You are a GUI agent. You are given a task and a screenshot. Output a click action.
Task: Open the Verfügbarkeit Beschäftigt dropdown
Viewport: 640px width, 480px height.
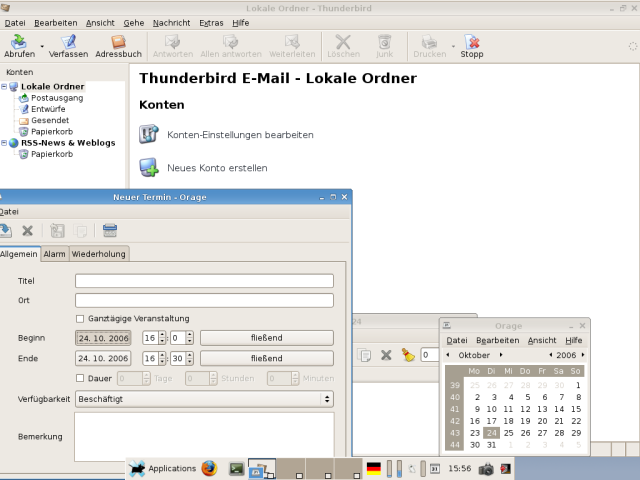pyautogui.click(x=204, y=399)
